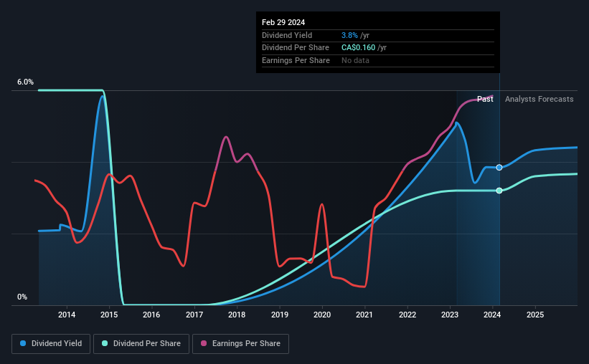Click the 2020 year label on axis
Viewport: 589px width, 364px height.
coord(322,315)
